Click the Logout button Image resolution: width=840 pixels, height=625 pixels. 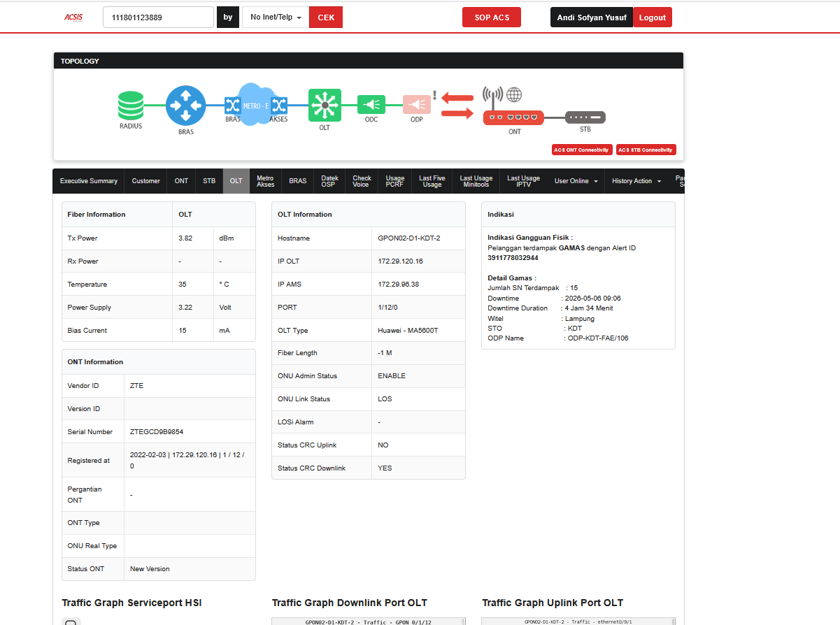[653, 17]
